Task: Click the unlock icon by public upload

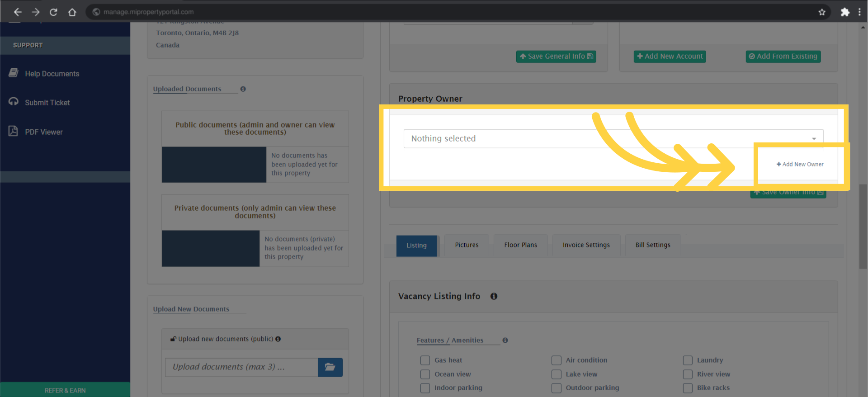Action: click(x=173, y=339)
